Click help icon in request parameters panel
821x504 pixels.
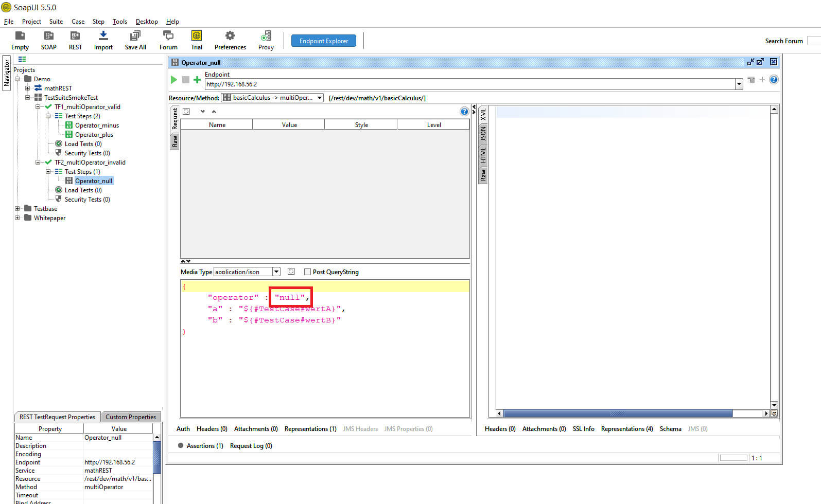(464, 112)
